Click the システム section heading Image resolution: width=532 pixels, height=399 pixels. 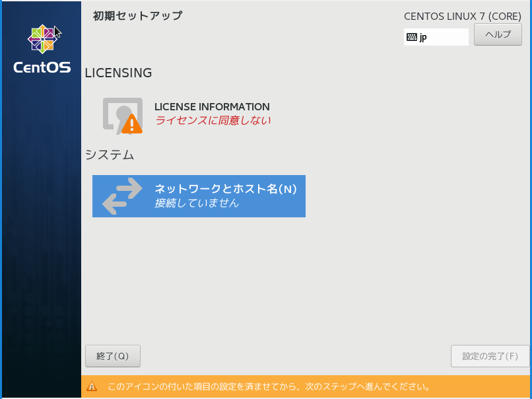tap(110, 155)
